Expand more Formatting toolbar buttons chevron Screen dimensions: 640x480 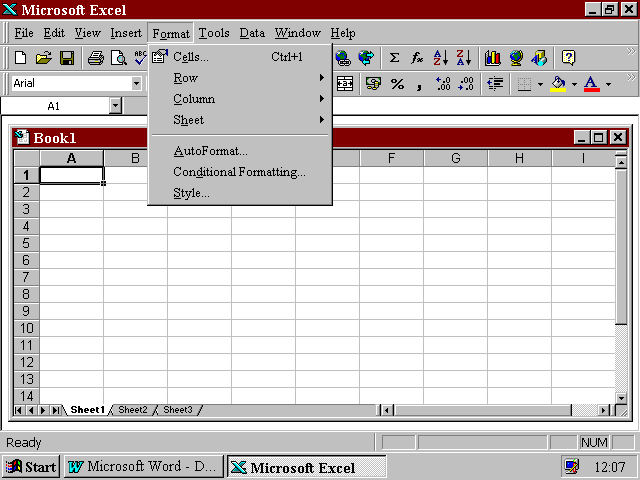coord(631,77)
